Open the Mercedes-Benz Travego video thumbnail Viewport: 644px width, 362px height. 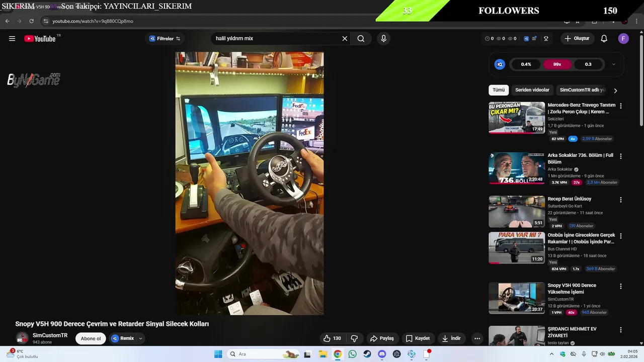pyautogui.click(x=517, y=118)
